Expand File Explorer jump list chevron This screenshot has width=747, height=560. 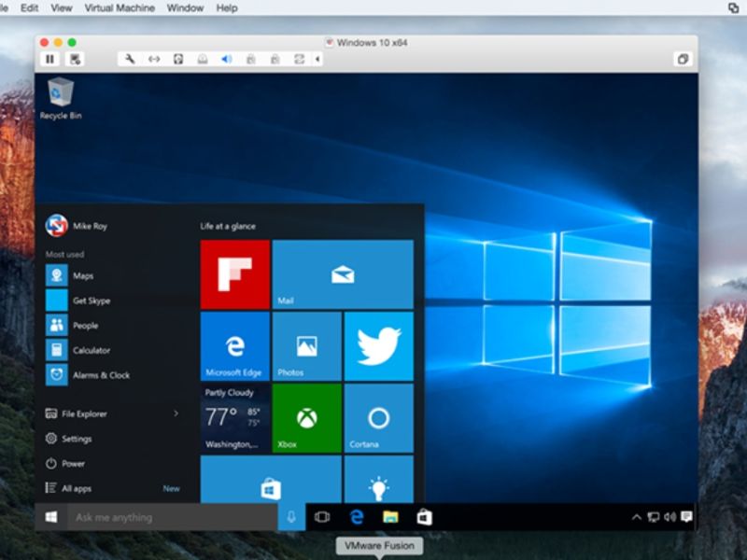(x=176, y=413)
